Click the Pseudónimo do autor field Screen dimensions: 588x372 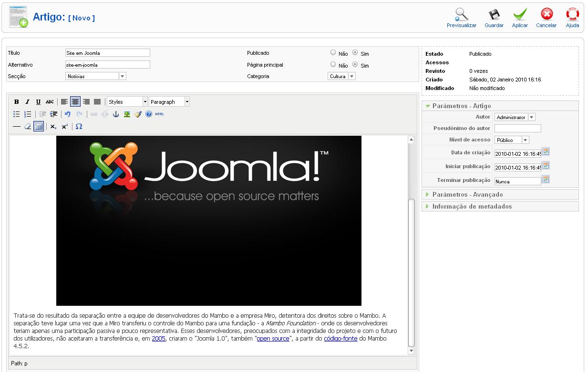click(x=518, y=129)
